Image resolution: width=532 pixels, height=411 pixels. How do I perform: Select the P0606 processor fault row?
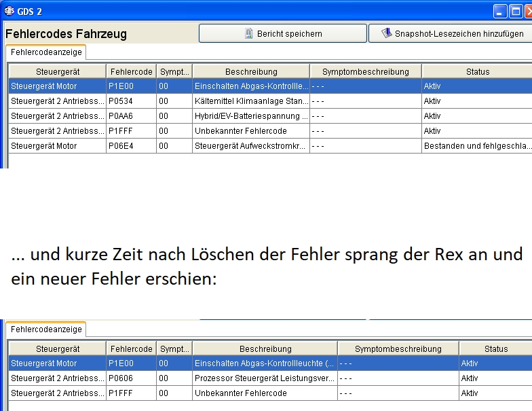131,378
